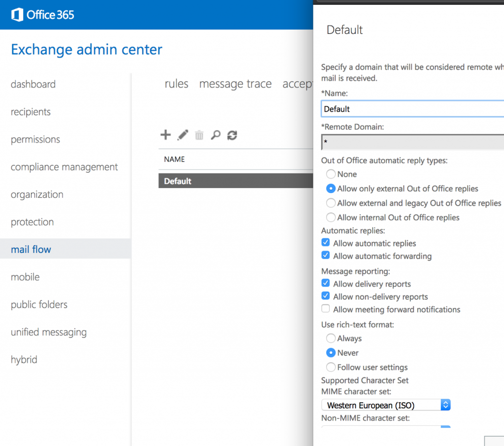Viewport: 504px width, 446px height.
Task: Open the message trace tab
Action: (x=235, y=84)
